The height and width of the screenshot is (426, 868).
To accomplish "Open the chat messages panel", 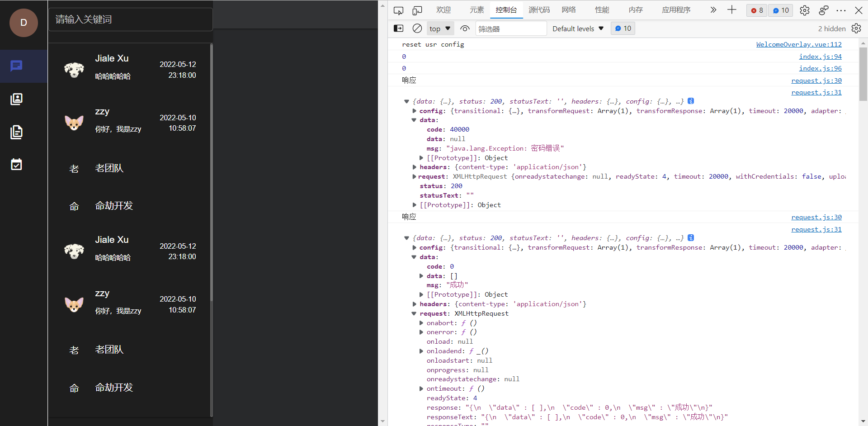I will [17, 66].
